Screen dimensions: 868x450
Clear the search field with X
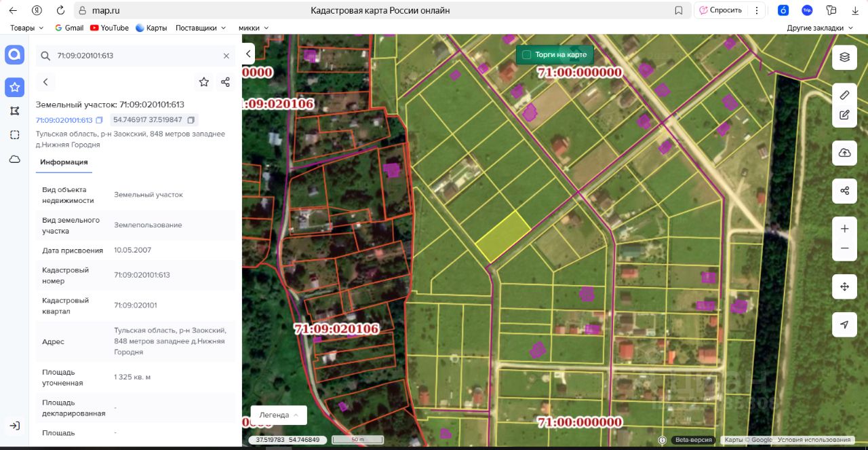pyautogui.click(x=226, y=56)
